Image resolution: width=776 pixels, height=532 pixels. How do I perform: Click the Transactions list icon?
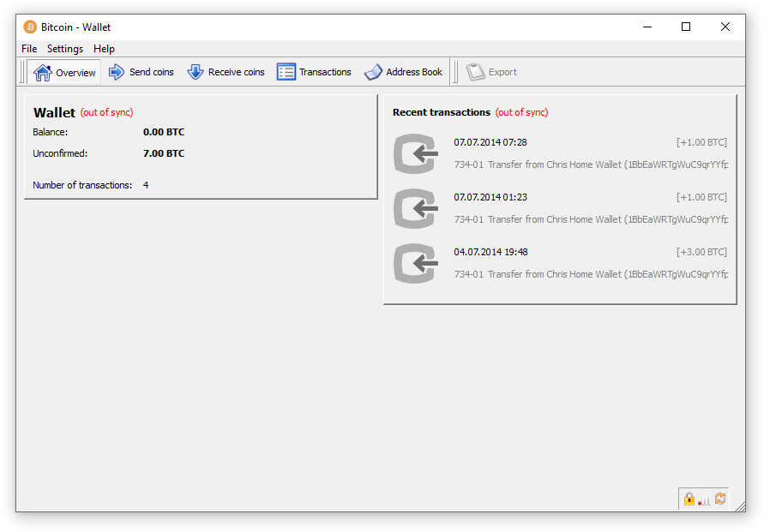(286, 72)
